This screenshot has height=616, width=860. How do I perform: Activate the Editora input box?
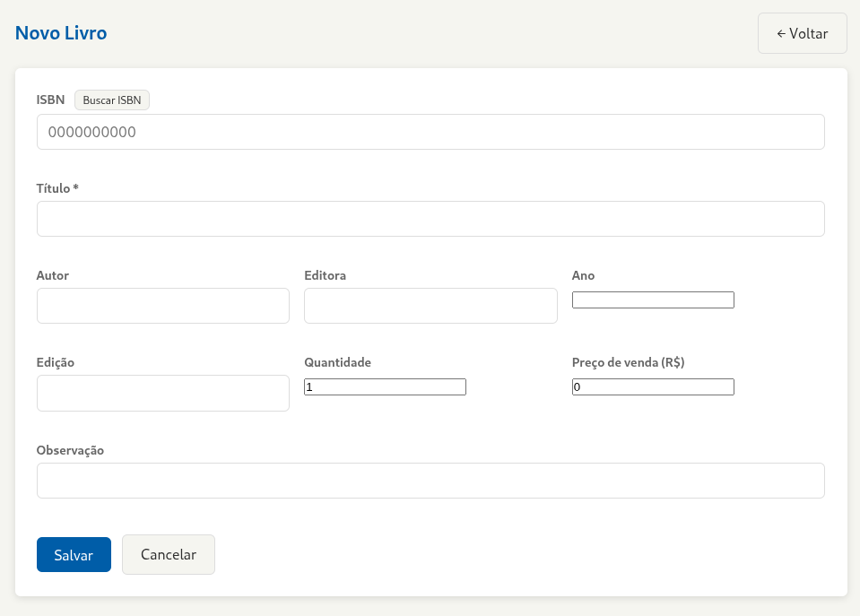(x=430, y=306)
